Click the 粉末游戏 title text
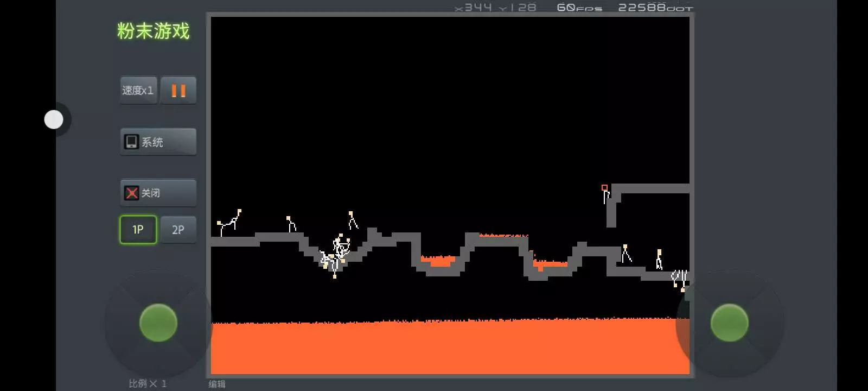The height and width of the screenshot is (391, 868). click(153, 31)
